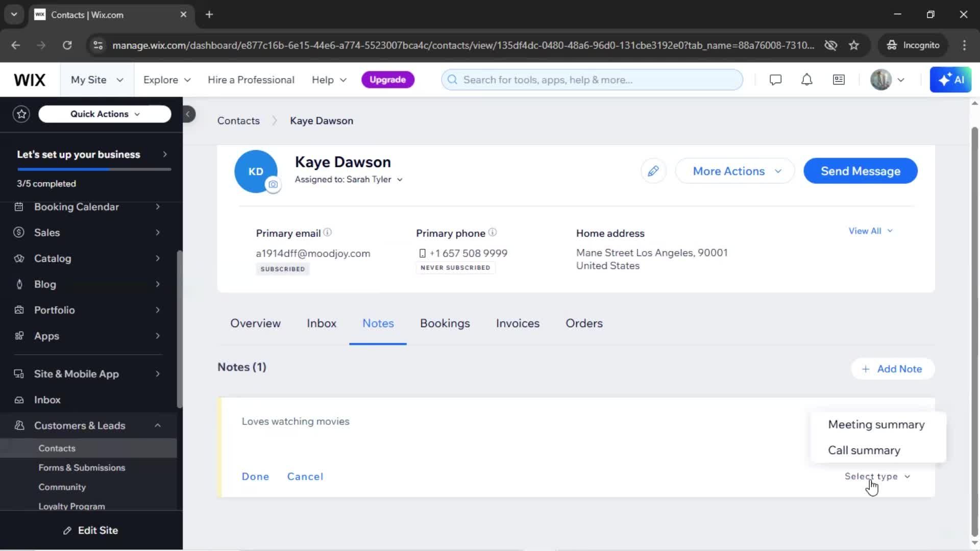Click the AI assistant button
980x551 pixels.
(x=950, y=80)
